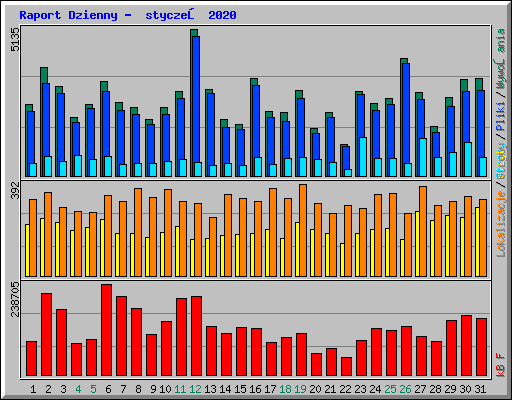The image size is (512, 400).
Task: Click the red bar for day 22
Action: [x=347, y=367]
